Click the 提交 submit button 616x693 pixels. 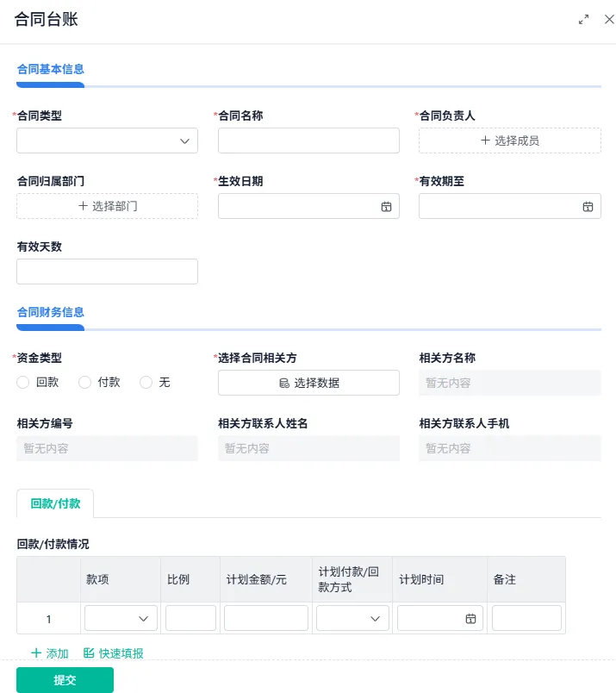[65, 680]
